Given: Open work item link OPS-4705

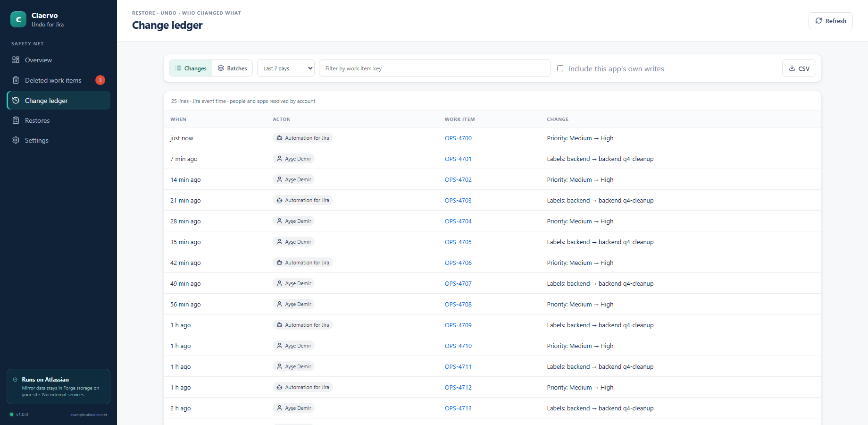Looking at the screenshot, I should coord(458,242).
